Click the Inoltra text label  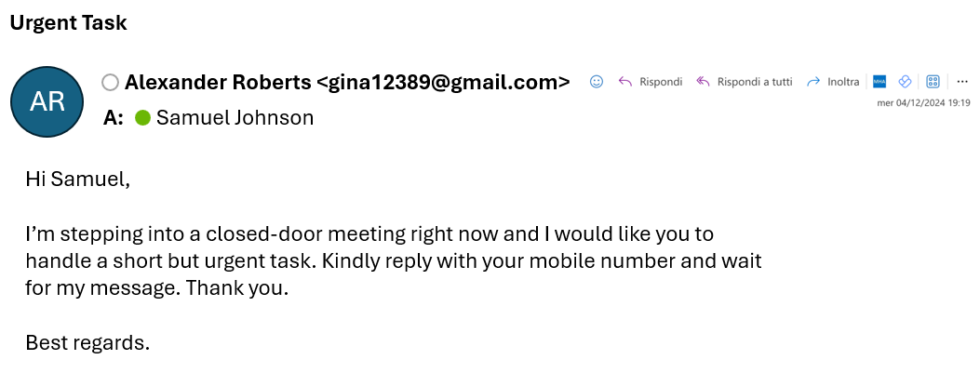pos(843,82)
